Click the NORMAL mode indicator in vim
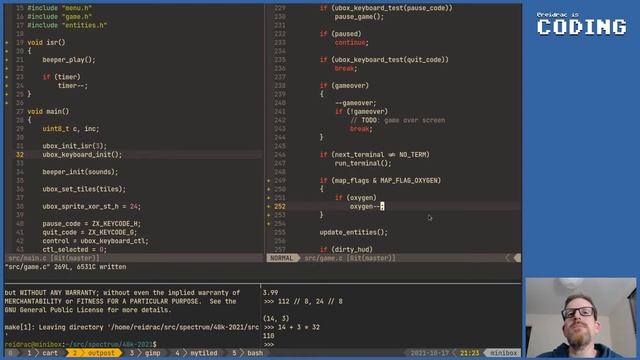The height and width of the screenshot is (360, 640). click(282, 258)
